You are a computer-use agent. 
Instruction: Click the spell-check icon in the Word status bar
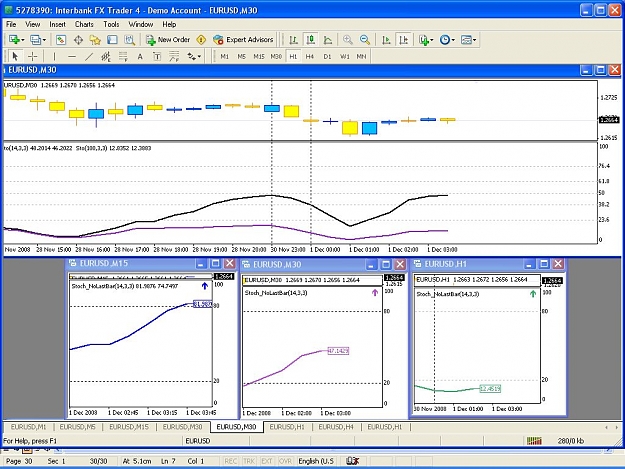point(352,461)
